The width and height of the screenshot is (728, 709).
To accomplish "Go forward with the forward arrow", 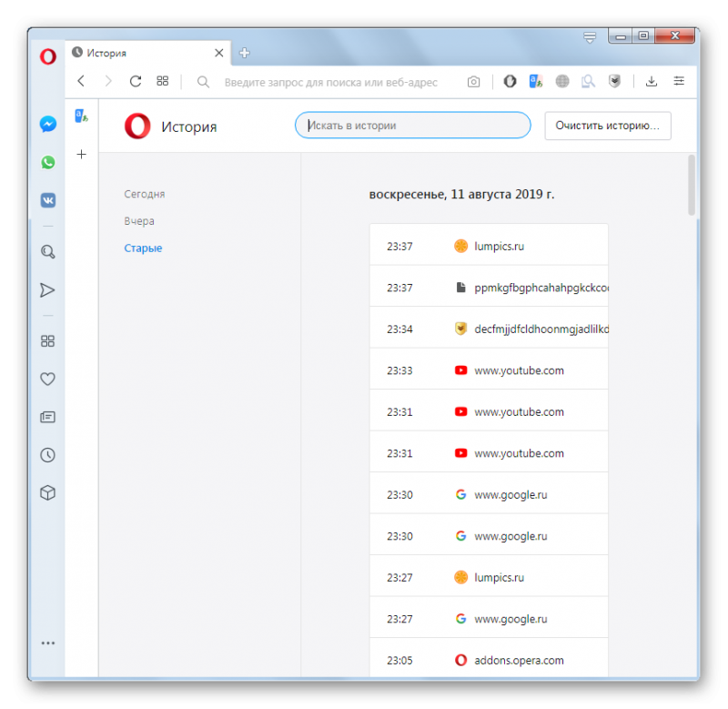I will (x=108, y=81).
